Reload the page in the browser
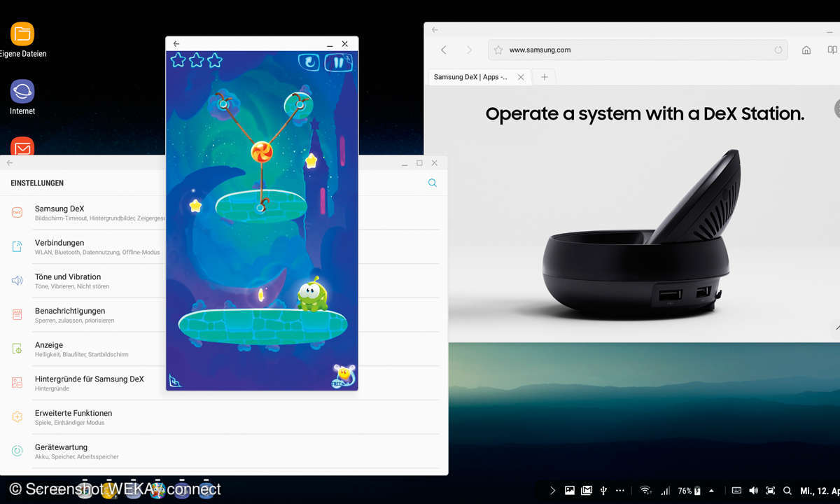This screenshot has width=840, height=504. click(x=778, y=50)
